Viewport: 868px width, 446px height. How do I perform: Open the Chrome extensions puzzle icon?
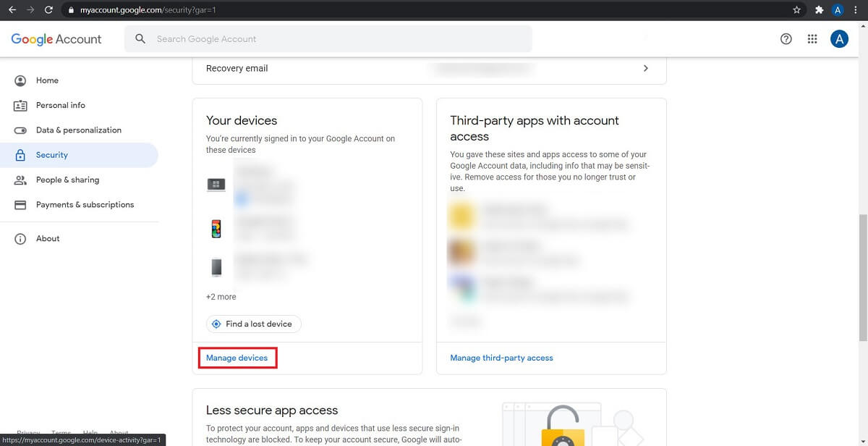[819, 10]
